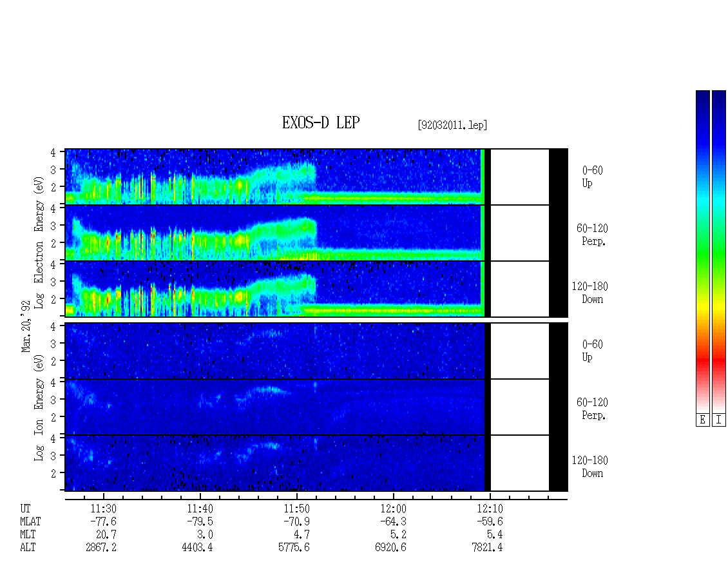This screenshot has height=564, width=728.
Task: Click the 0-60 Up label beside electron panels
Action: point(593,177)
